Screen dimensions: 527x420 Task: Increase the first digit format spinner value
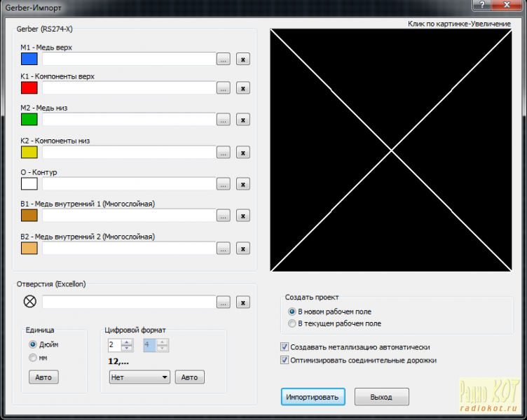(x=127, y=342)
